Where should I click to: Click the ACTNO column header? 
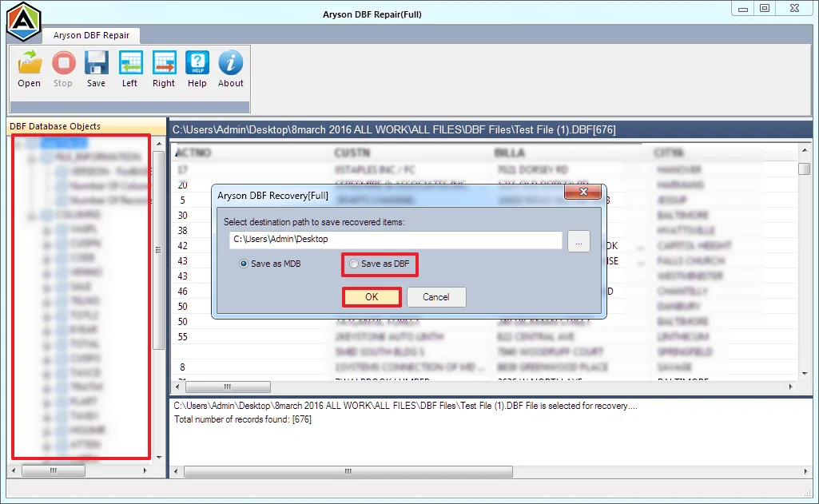(x=193, y=153)
